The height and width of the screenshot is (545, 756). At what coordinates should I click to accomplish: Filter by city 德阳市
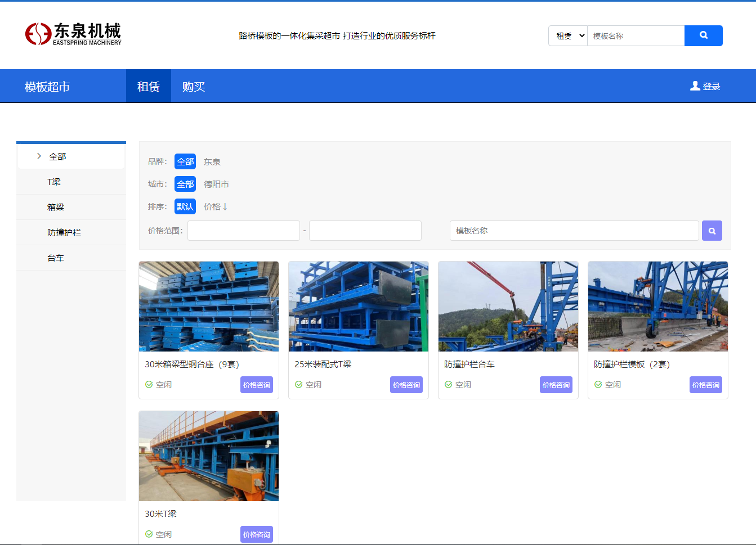[x=216, y=184]
